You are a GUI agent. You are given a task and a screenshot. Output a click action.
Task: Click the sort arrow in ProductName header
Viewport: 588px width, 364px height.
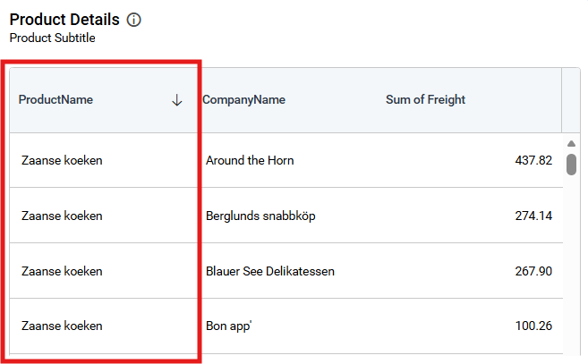[176, 100]
